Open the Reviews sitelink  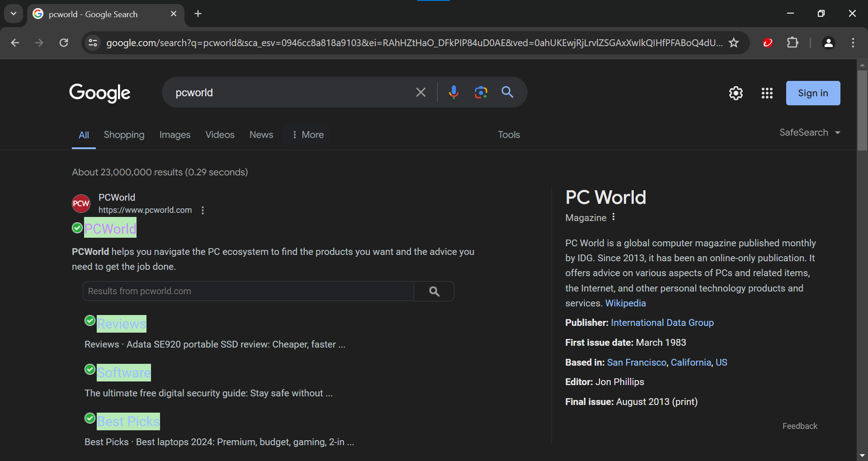point(122,324)
